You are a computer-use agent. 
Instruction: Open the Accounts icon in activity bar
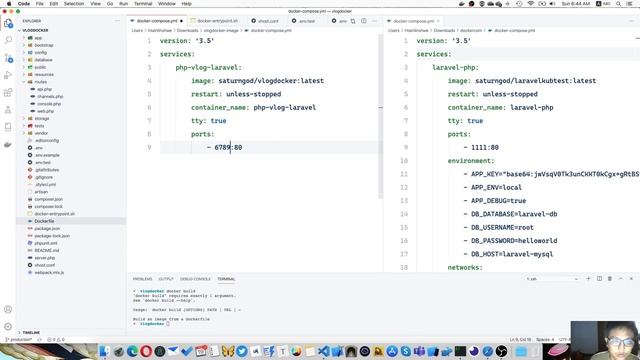coord(8,309)
